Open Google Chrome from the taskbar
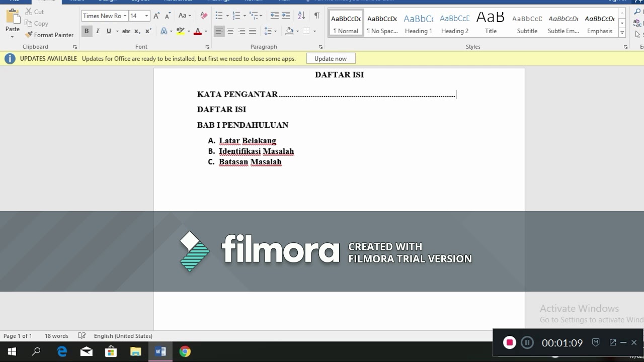Screen dimensions: 644x362 pos(185,351)
